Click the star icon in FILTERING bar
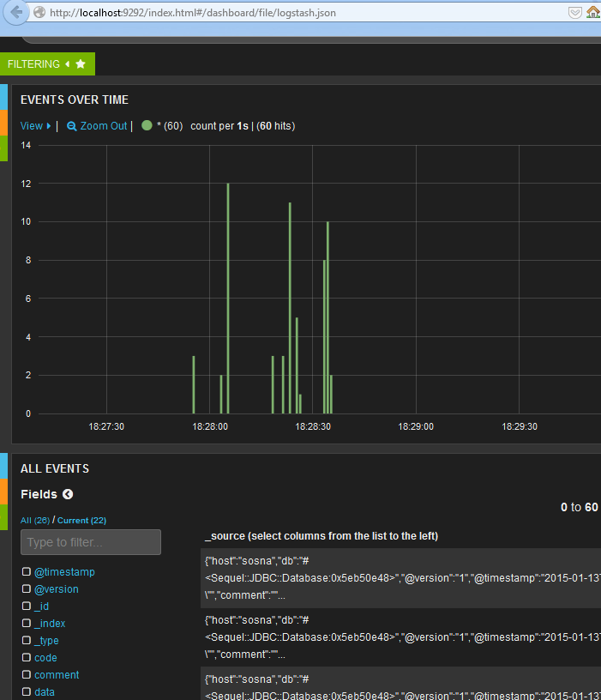Image resolution: width=601 pixels, height=700 pixels. tap(81, 64)
